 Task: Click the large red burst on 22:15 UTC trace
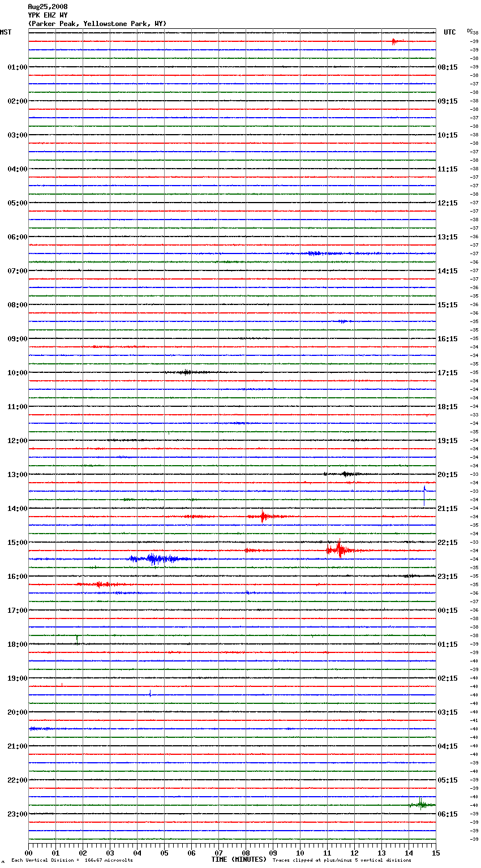[x=340, y=549]
